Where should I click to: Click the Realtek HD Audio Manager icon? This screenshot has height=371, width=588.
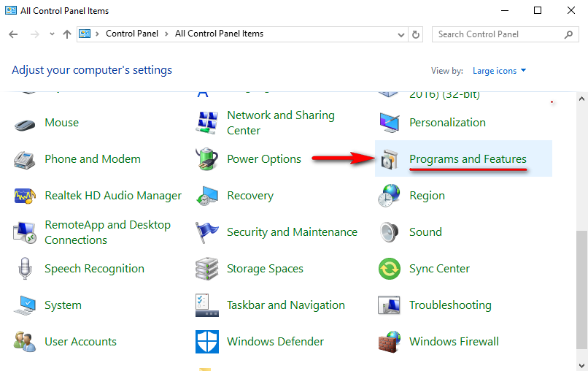point(26,196)
